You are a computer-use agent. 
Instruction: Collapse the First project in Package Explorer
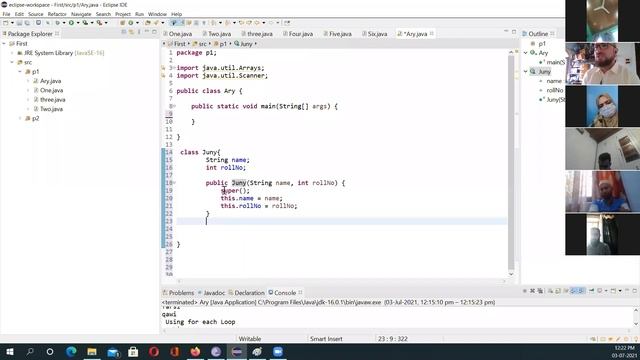(4, 43)
